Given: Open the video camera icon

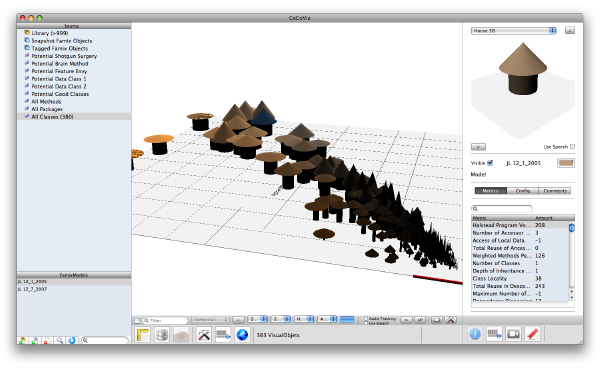Looking at the screenshot, I should click(513, 334).
